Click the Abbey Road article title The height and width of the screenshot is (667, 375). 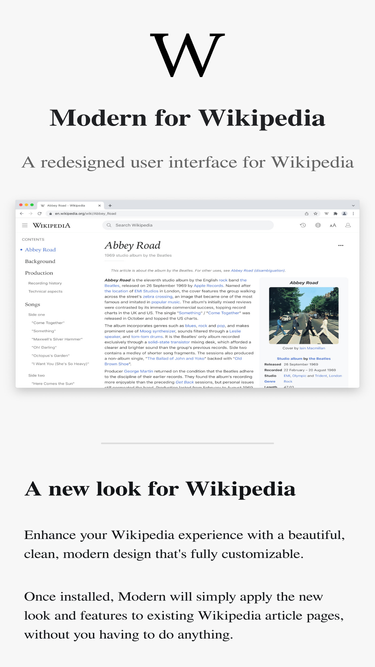point(133,245)
